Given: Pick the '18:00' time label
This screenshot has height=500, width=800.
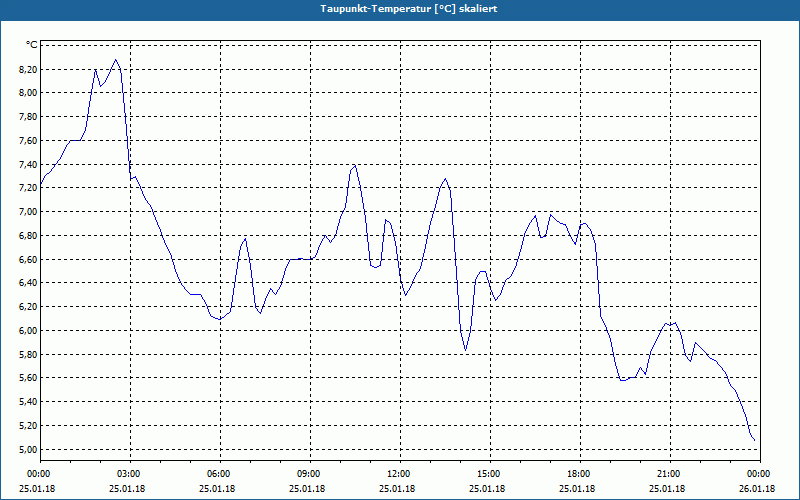Looking at the screenshot, I should (579, 474).
